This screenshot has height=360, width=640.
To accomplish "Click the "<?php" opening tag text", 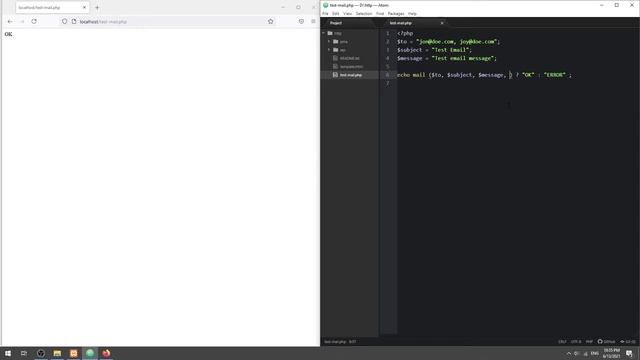I will (405, 33).
